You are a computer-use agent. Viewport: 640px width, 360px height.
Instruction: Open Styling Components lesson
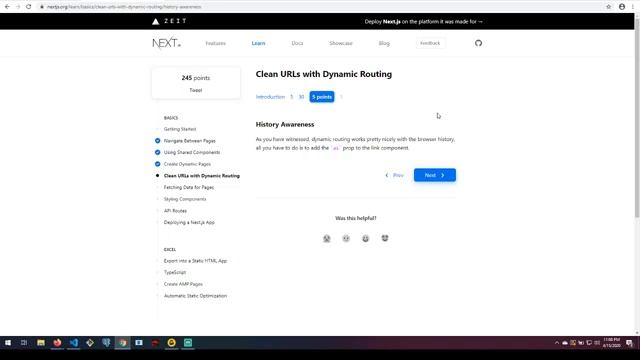click(185, 199)
